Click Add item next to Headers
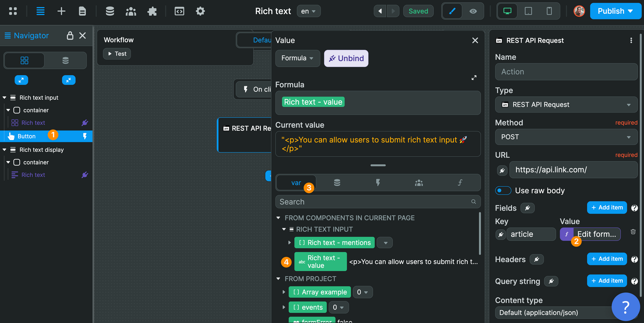Image resolution: width=644 pixels, height=323 pixels. tap(607, 259)
